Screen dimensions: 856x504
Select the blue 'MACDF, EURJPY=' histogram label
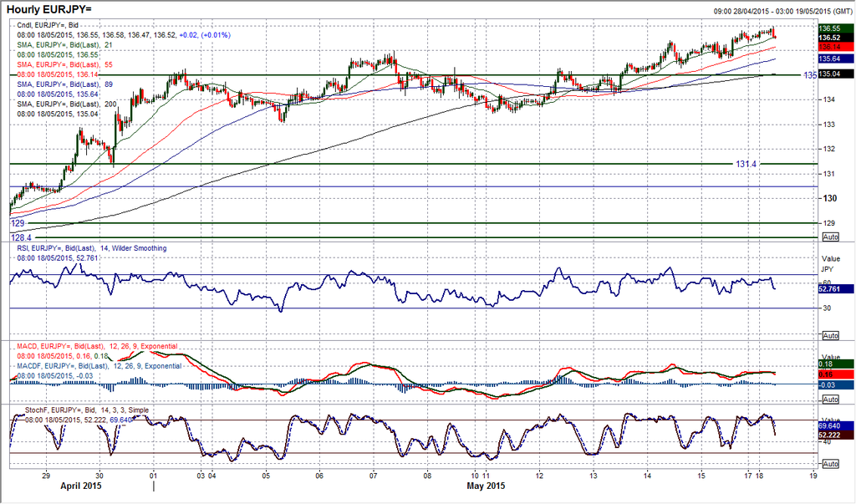[99, 366]
